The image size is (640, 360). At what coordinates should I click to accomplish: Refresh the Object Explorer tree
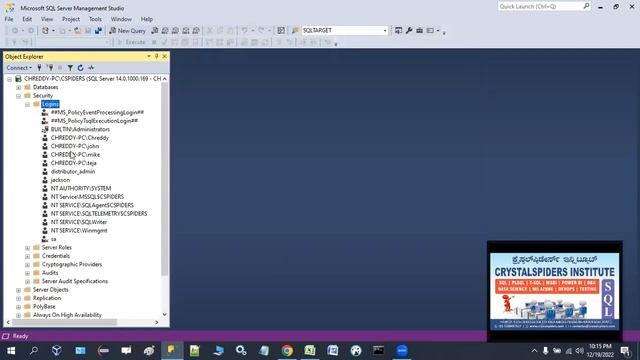pos(80,68)
